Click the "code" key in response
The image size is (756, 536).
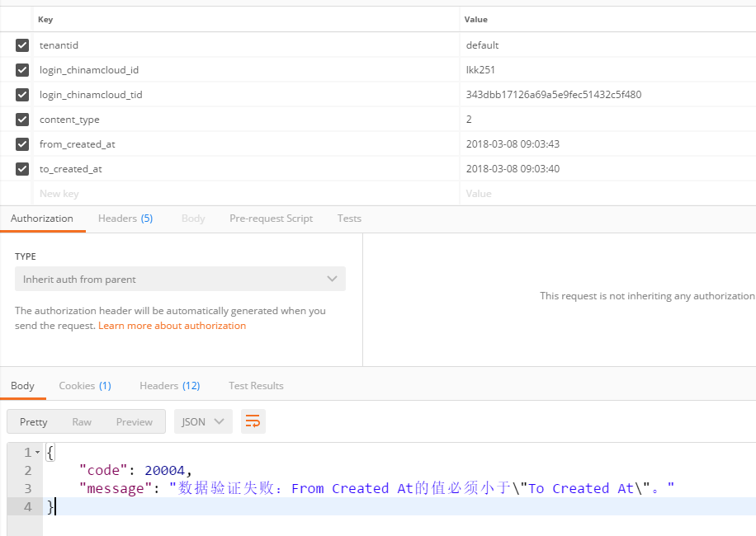click(x=103, y=470)
